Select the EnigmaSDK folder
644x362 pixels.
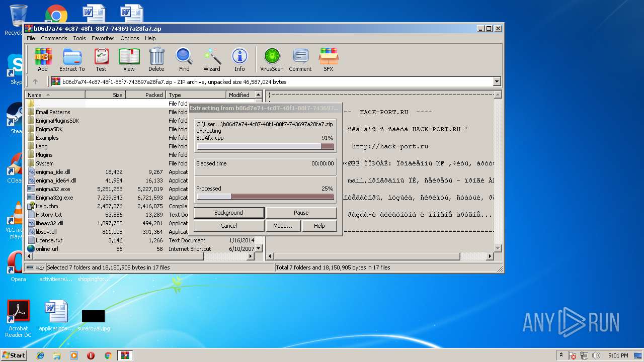pos(49,129)
